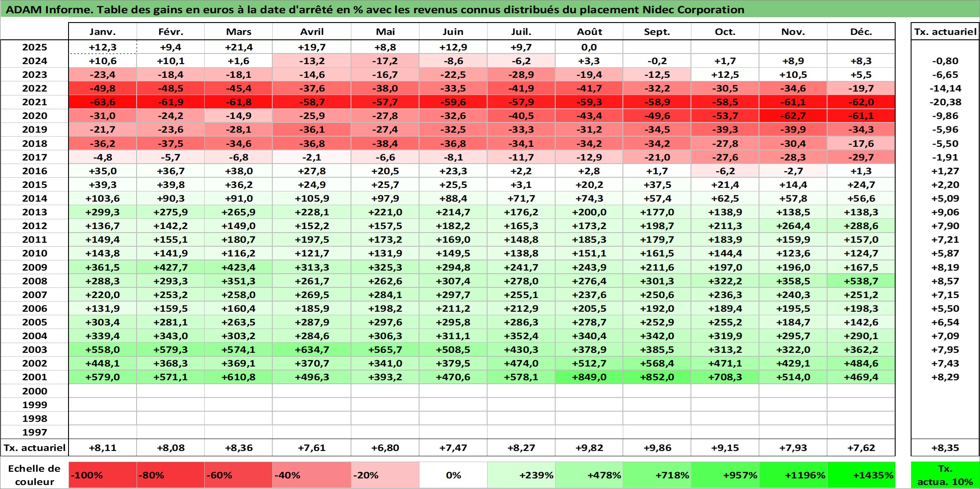Click the +9,06 actuarial rate for 2013
This screenshot has height=489, width=980.
945,212
